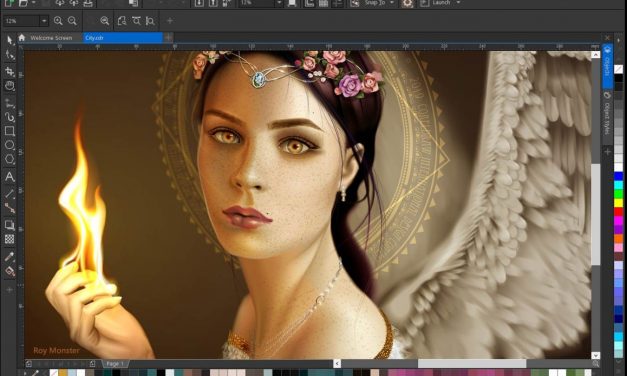Select the Shape edit tool
This screenshot has height=376, width=627.
10,55
